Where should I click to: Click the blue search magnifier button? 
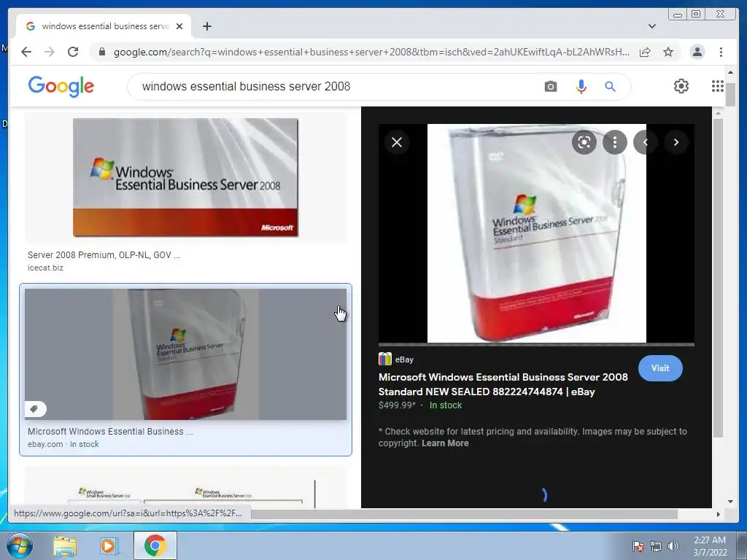pos(611,87)
